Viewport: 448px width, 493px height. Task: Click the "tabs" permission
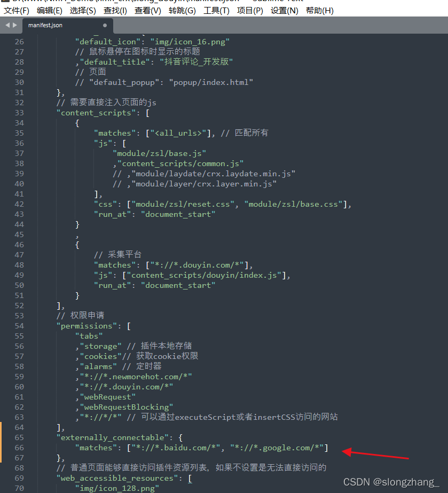point(89,336)
